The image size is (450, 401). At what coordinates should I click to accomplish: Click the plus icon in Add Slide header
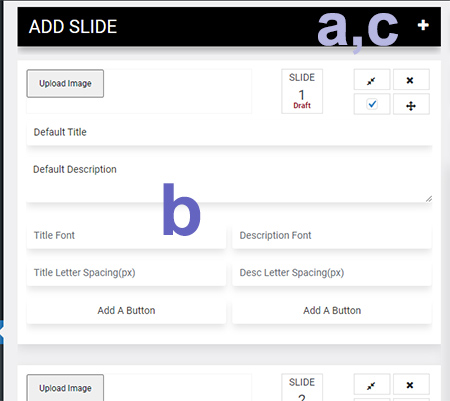point(423,25)
